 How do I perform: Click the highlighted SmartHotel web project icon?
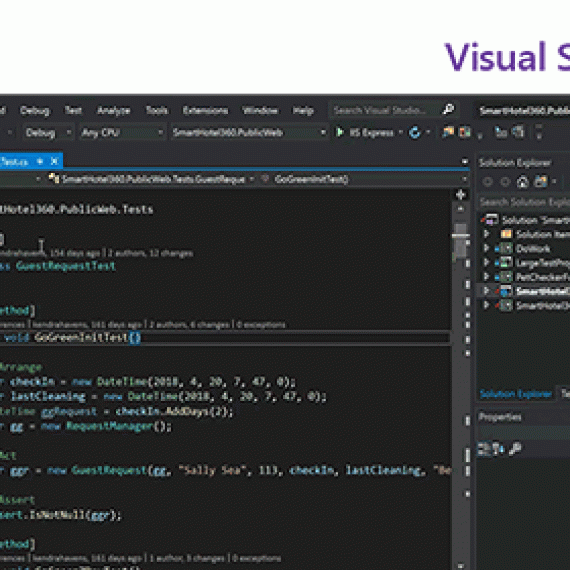coord(506,291)
